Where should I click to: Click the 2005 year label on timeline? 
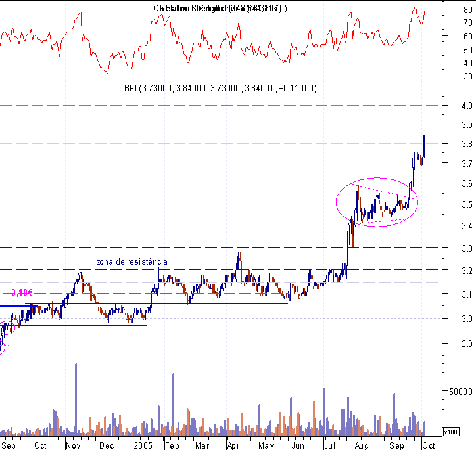(x=143, y=445)
